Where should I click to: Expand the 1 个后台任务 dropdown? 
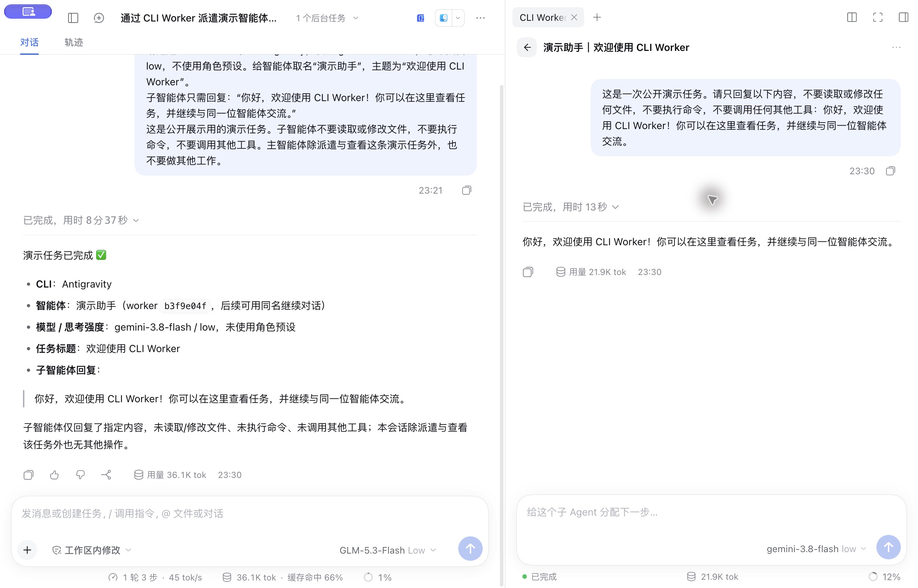tap(327, 18)
